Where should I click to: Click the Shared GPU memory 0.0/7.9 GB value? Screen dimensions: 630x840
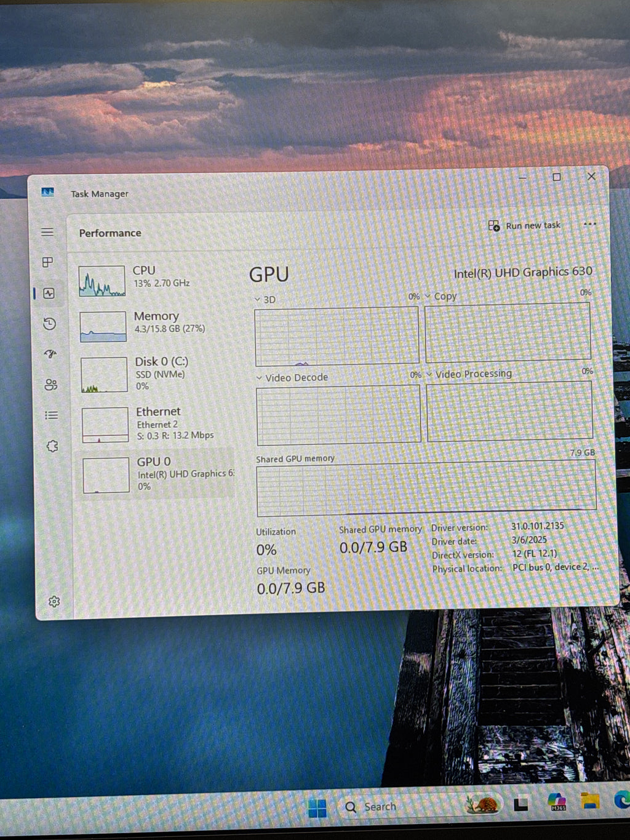point(373,547)
